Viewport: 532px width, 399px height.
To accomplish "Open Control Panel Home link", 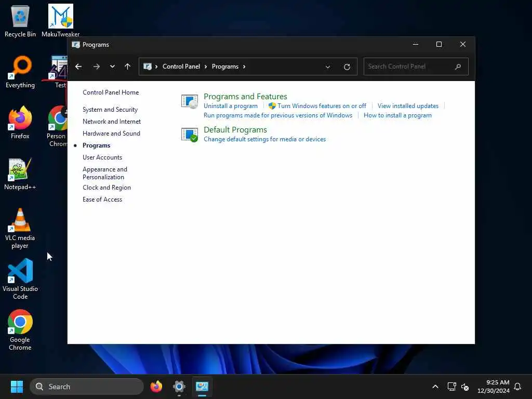I will [x=111, y=92].
